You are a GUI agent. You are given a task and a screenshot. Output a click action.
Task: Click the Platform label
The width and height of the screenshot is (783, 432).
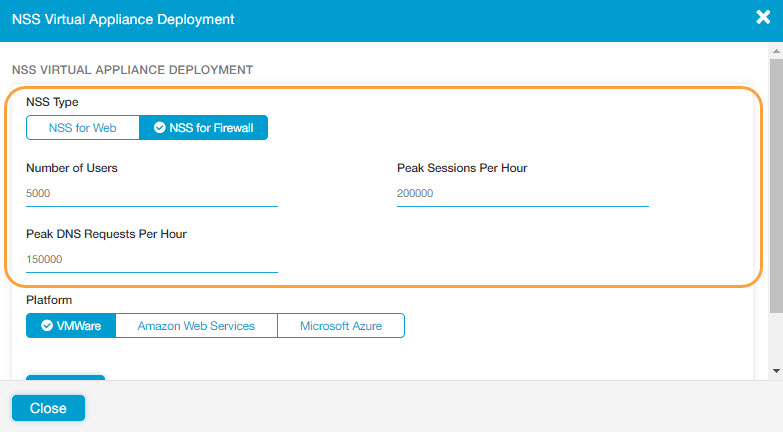[49, 300]
